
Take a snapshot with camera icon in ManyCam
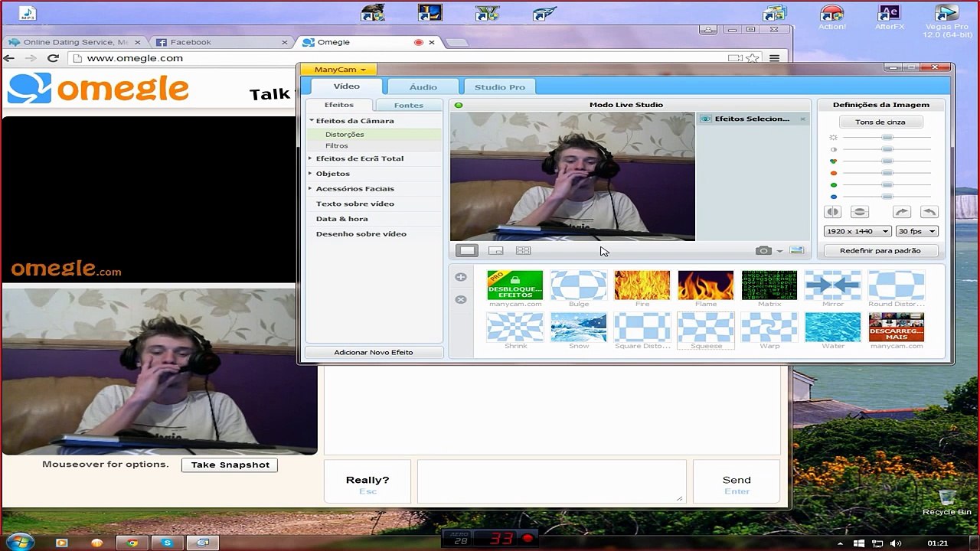[x=763, y=250]
